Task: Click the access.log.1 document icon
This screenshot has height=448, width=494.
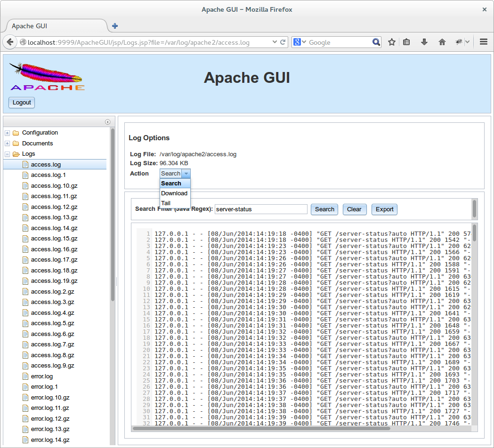Action: pos(25,175)
